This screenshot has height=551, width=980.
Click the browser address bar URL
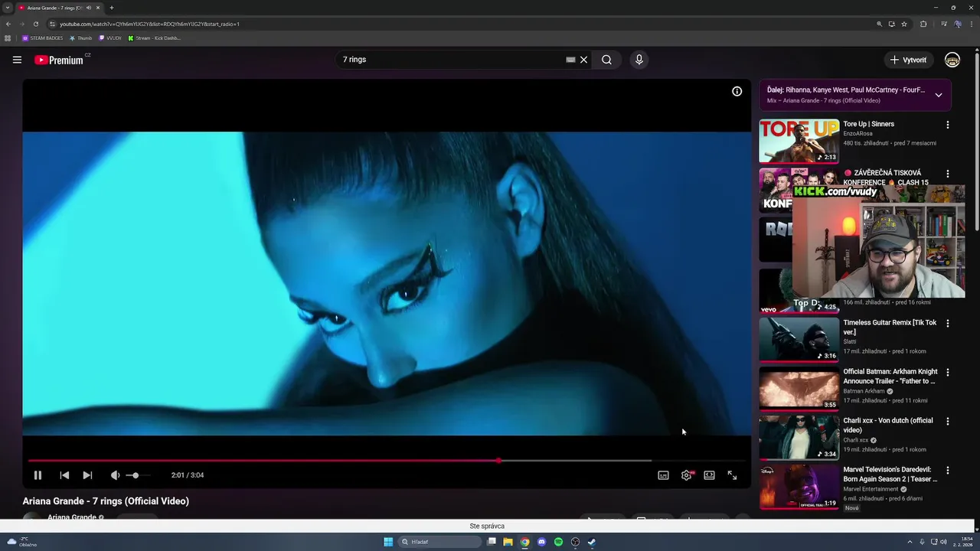149,24
